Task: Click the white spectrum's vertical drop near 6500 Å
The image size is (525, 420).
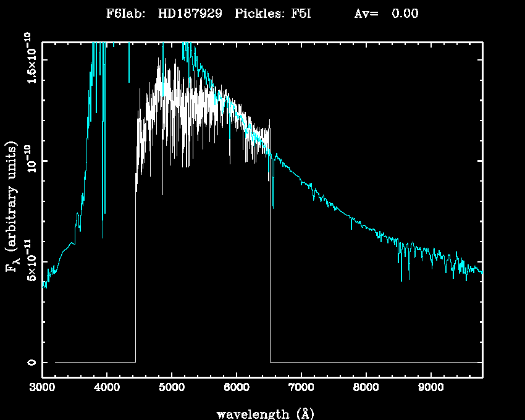Action: coord(270,278)
